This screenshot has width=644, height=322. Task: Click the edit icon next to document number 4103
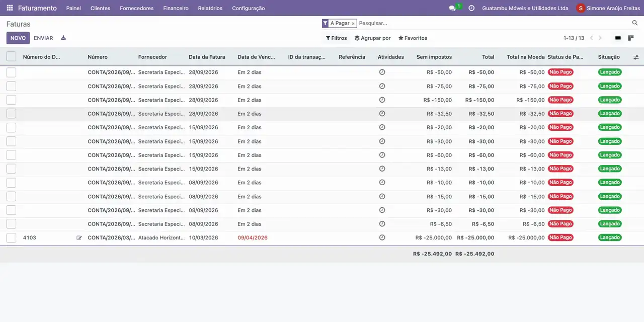click(79, 238)
